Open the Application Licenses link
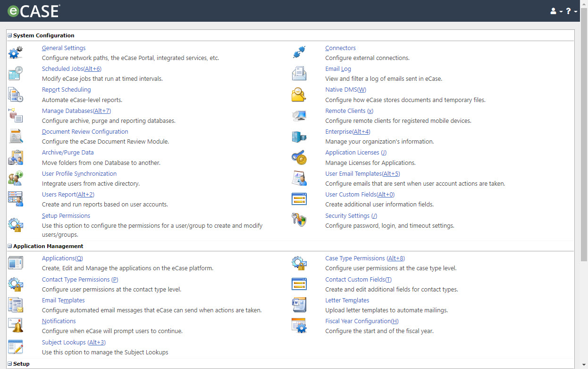Viewport: 588px width, 369px height. click(356, 153)
